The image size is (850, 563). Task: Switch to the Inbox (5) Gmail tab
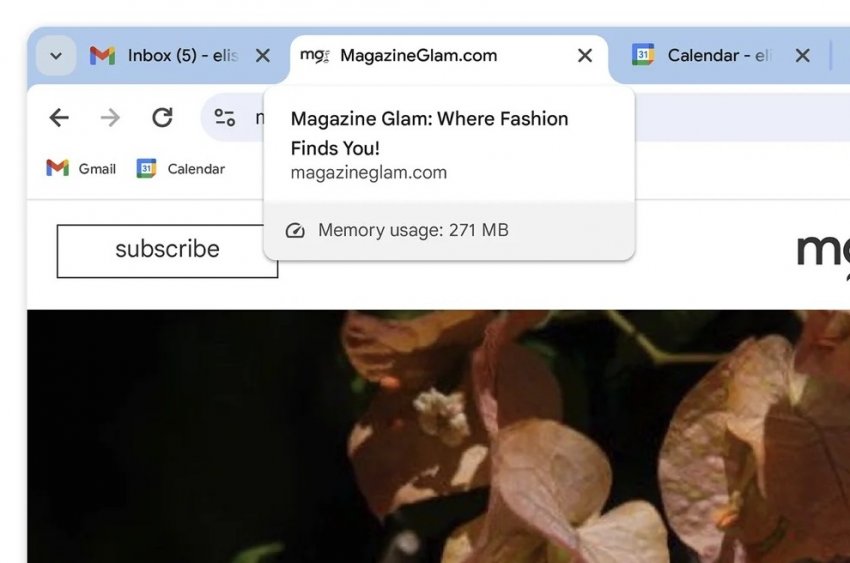(165, 56)
